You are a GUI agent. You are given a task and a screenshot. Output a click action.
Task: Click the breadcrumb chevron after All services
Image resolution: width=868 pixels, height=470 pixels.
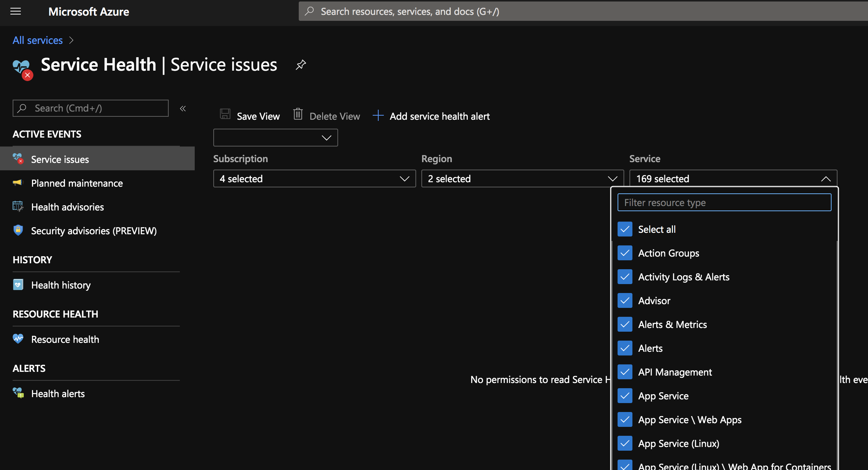point(71,40)
